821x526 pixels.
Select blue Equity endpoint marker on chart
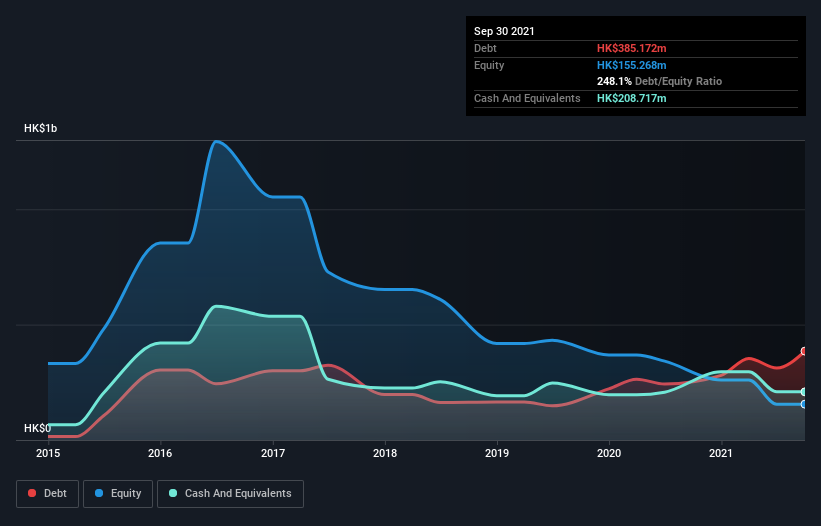point(804,404)
